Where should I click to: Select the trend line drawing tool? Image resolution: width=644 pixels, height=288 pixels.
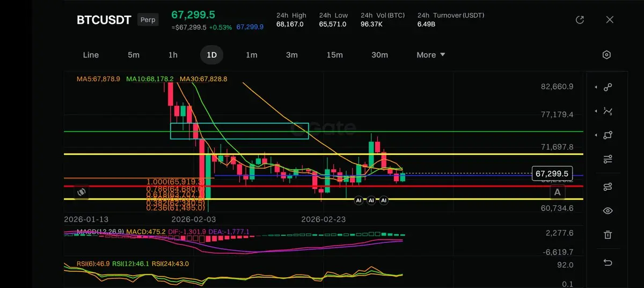point(608,87)
